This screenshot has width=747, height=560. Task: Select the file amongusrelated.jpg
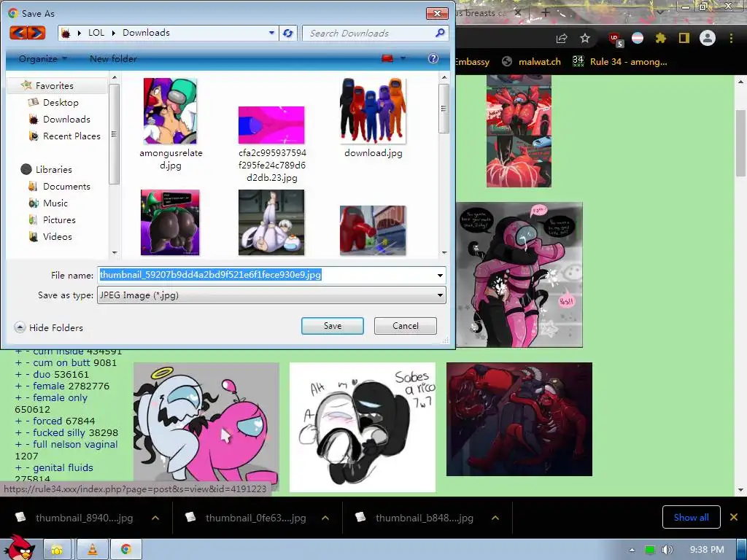tap(171, 124)
